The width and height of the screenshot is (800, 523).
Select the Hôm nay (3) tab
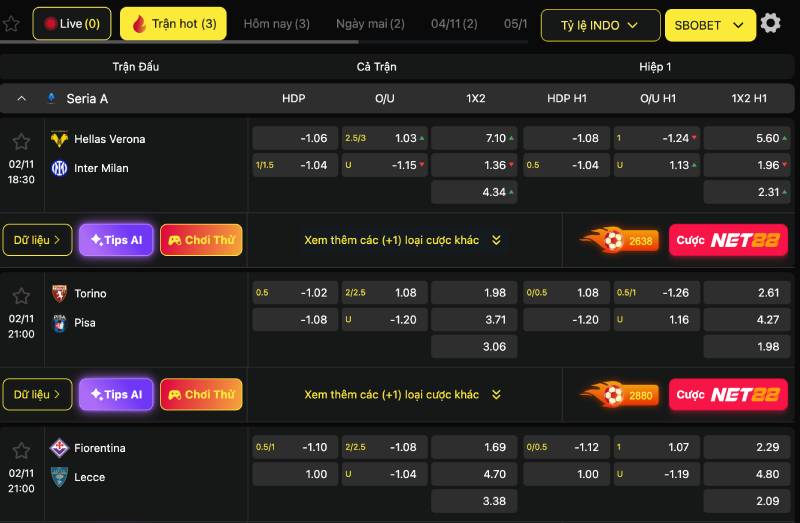tap(276, 23)
